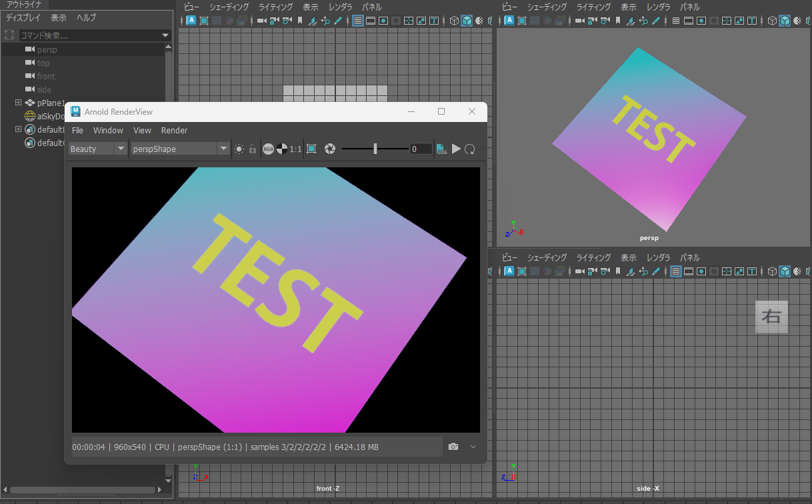Click Lock Camera icon in front panel toolbar
812x504 pixels.
[x=274, y=21]
